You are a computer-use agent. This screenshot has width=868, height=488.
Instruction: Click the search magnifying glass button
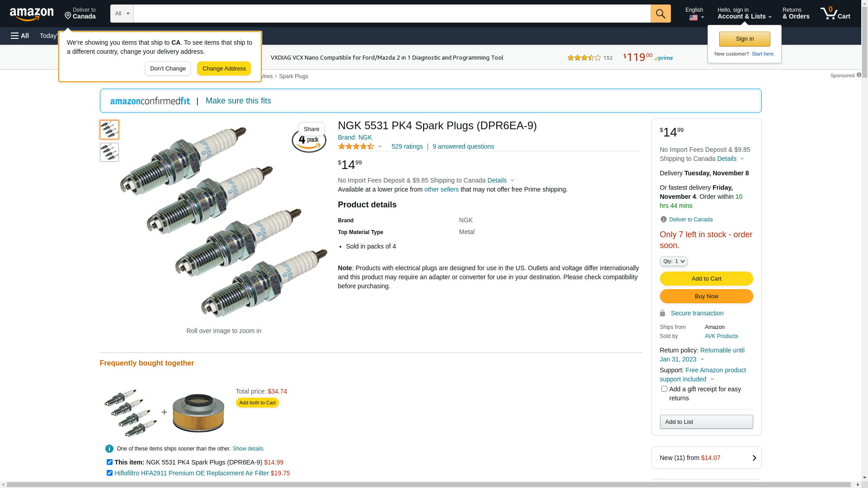(x=660, y=14)
